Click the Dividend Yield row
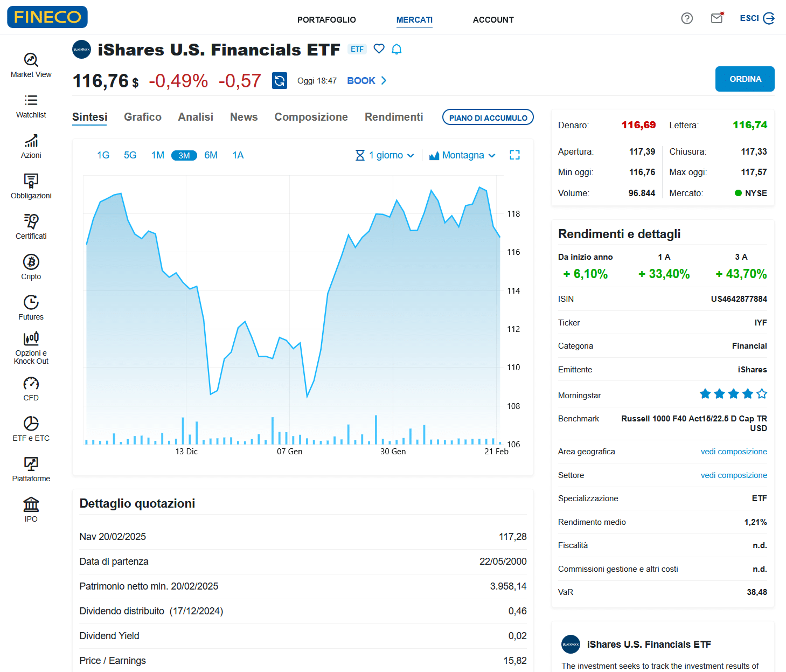 [x=303, y=636]
